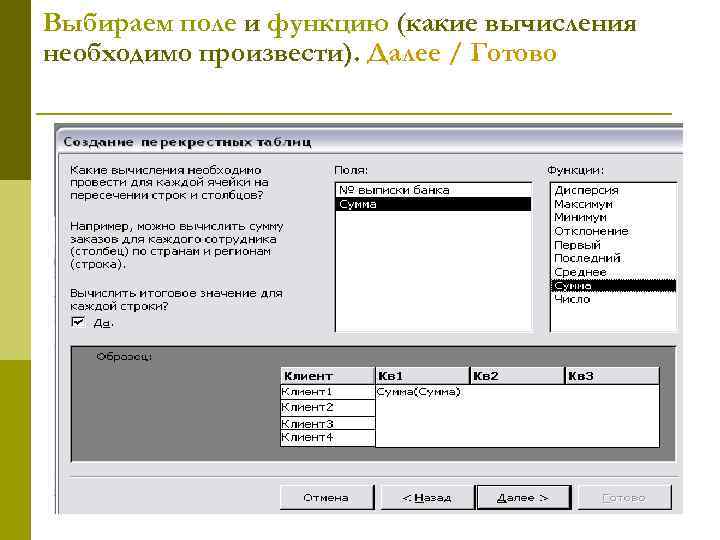This screenshot has height=540, width=720.
Task: Select 'Сумма' in the Поля list
Action: tap(433, 204)
